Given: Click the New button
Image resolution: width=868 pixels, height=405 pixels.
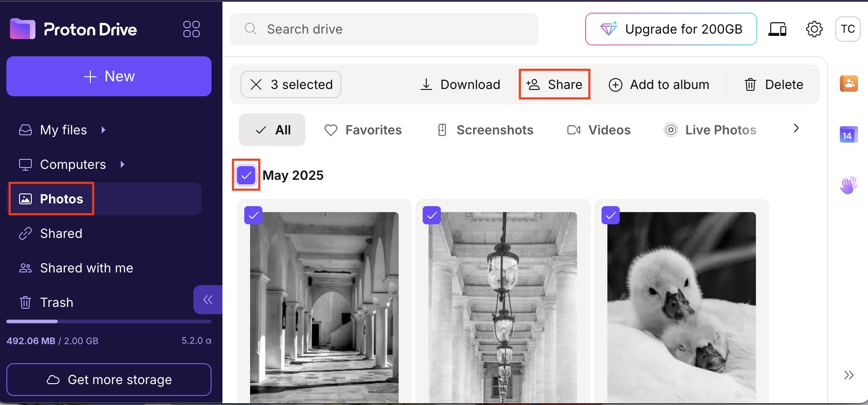Looking at the screenshot, I should coord(109,76).
